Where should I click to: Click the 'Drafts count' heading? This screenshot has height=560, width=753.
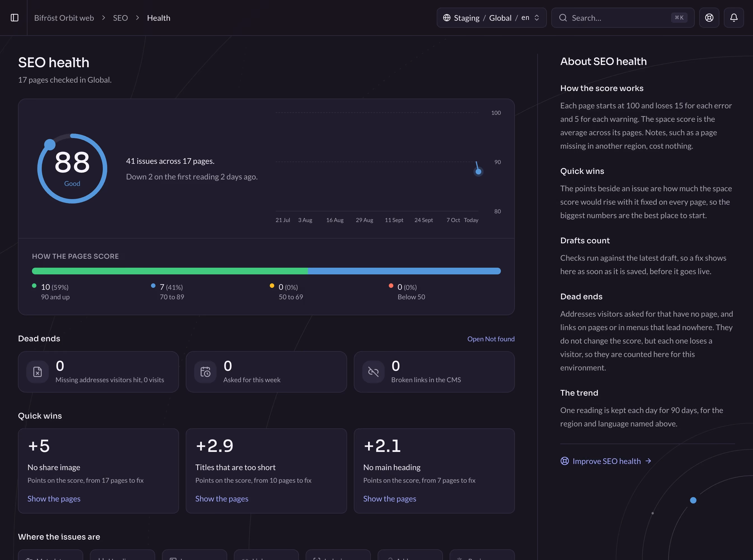585,240
